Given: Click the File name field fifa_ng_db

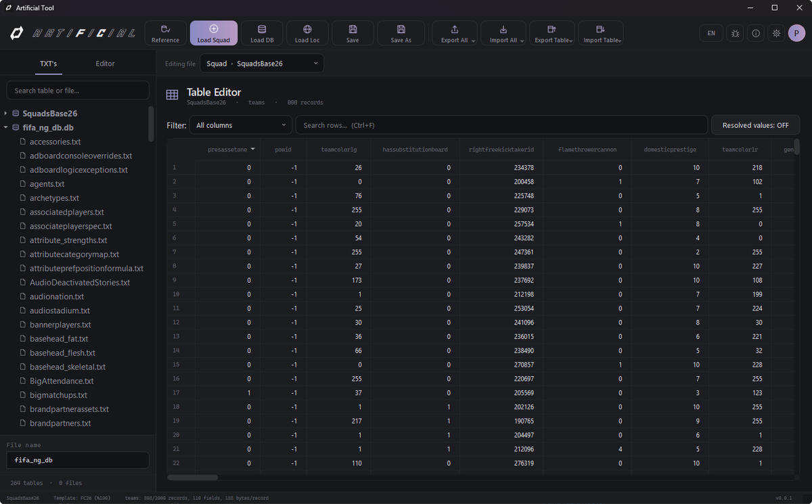Looking at the screenshot, I should 78,460.
